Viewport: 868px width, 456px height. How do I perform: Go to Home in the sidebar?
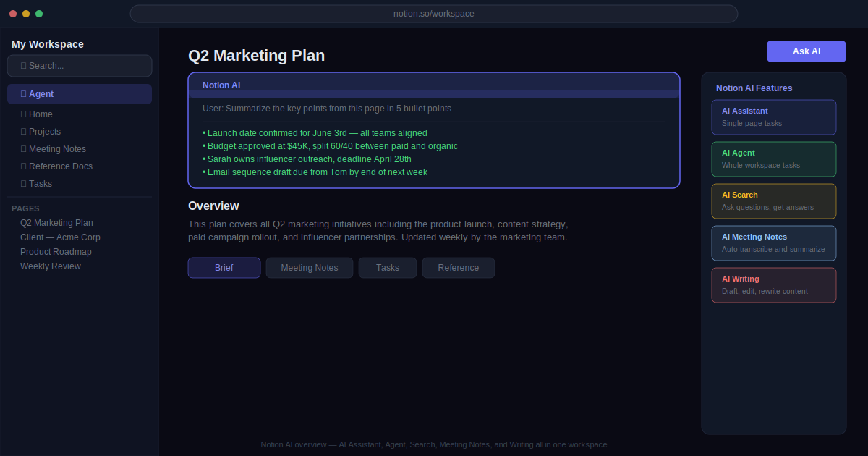coord(80,114)
